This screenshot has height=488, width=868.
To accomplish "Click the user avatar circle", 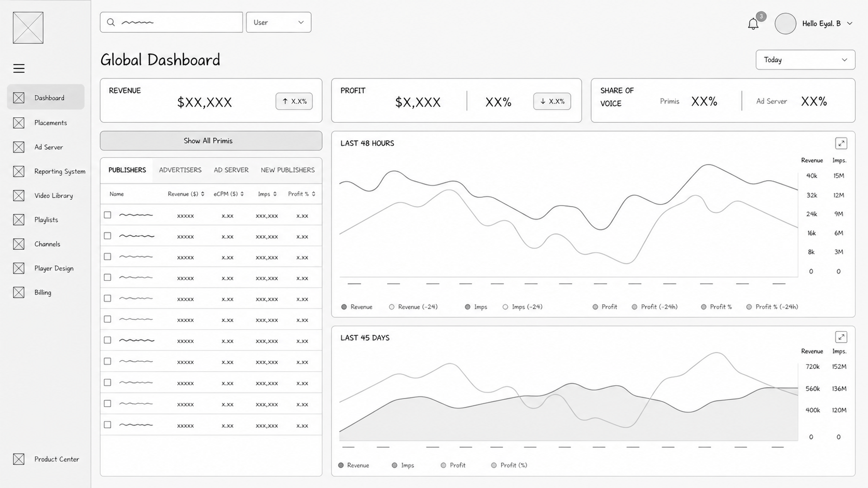I will pos(785,24).
